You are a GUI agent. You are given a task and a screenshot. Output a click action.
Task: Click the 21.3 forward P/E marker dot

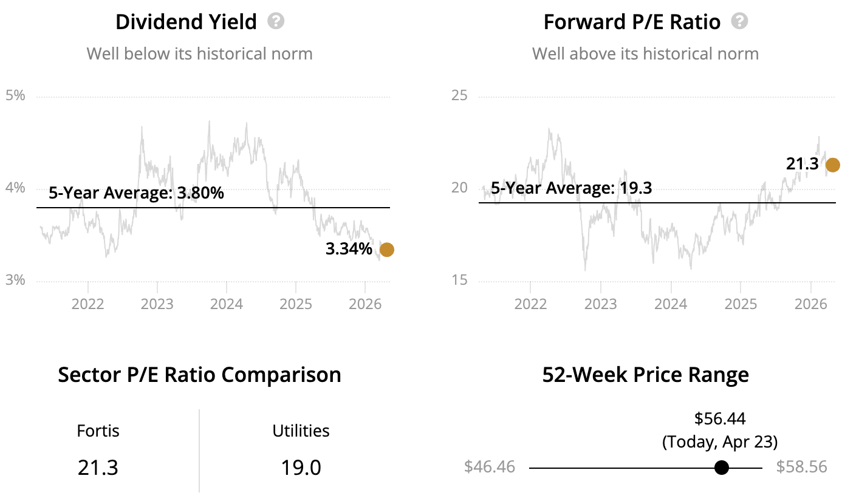coord(832,165)
